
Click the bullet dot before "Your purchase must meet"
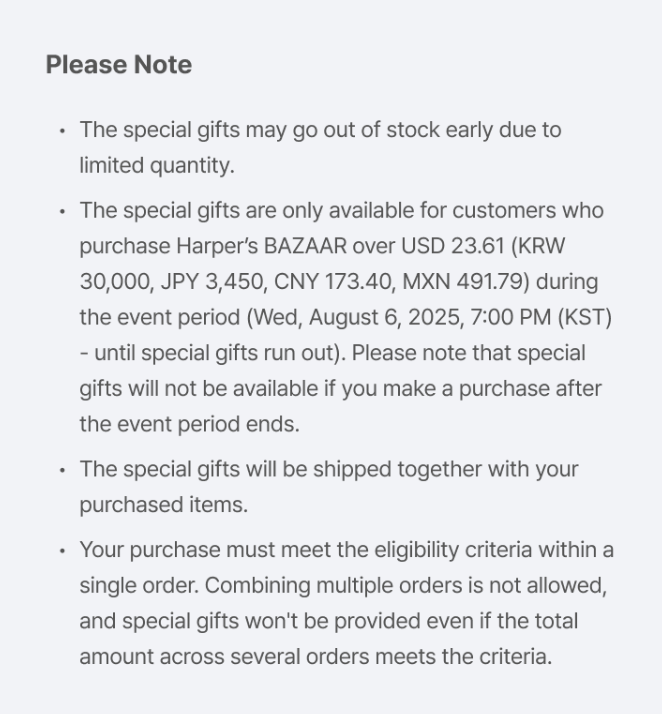(62, 551)
